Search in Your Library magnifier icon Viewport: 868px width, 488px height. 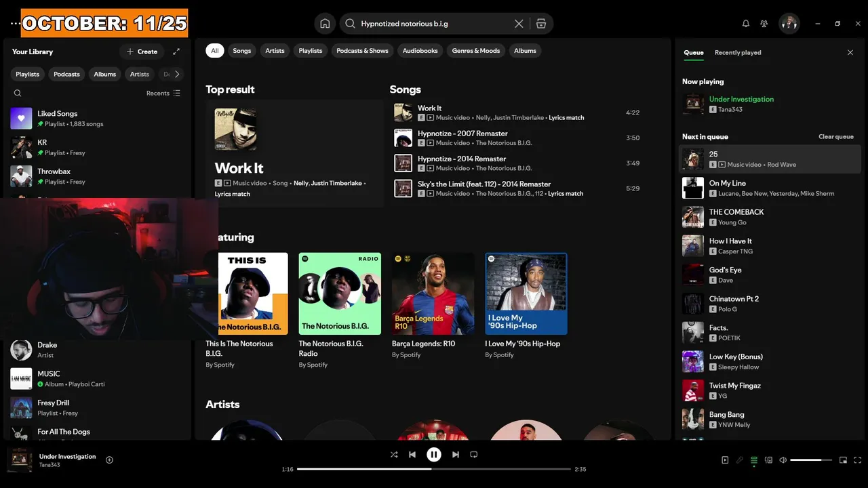18,94
